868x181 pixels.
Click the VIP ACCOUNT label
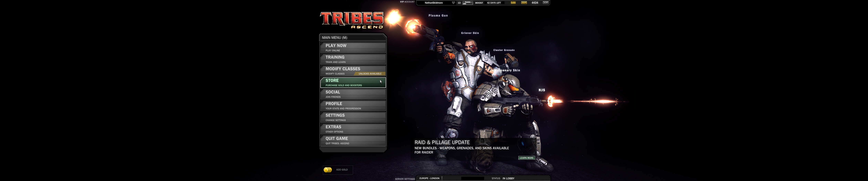tap(407, 2)
